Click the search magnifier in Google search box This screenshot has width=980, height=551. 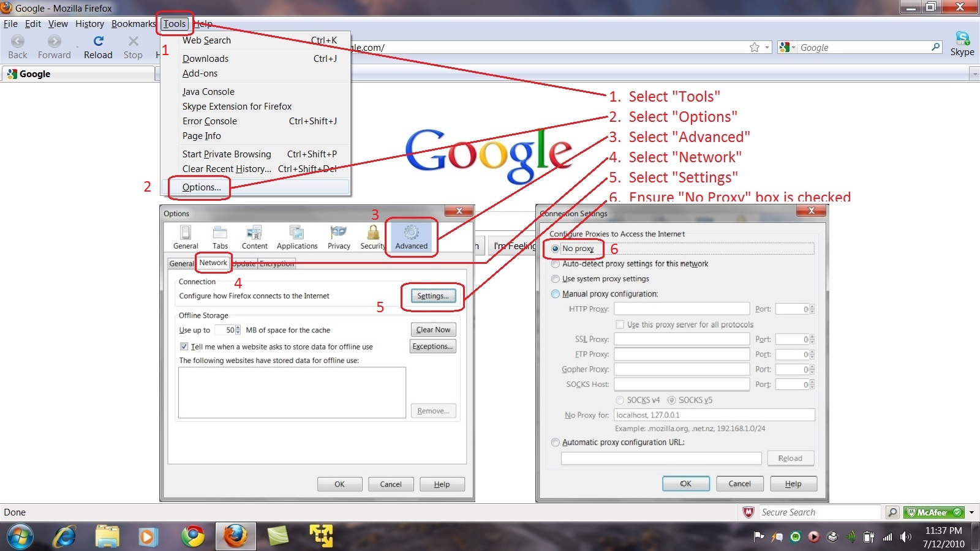(935, 47)
